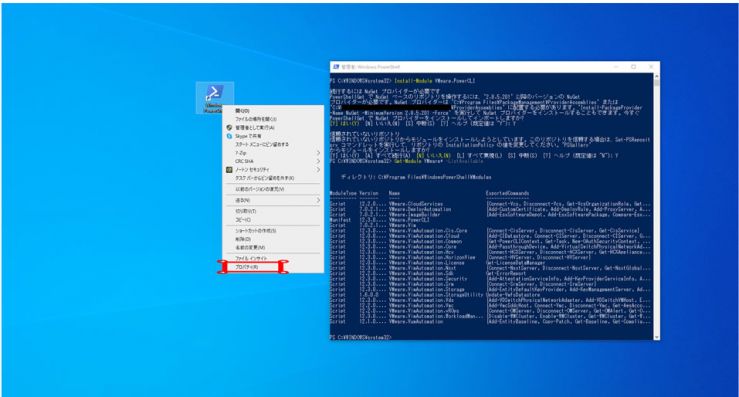The height and width of the screenshot is (397, 739).
Task: Expand the 7-Zip submenu arrow
Action: (x=318, y=153)
